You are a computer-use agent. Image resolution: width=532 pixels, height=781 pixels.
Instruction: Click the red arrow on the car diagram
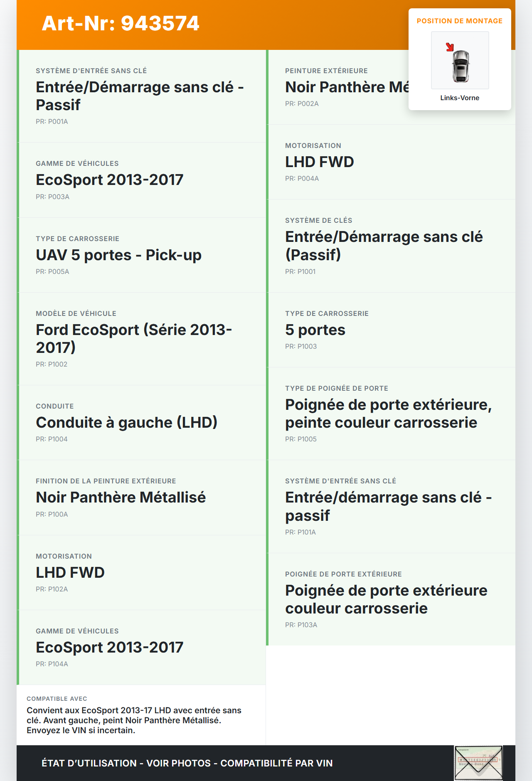(x=450, y=47)
